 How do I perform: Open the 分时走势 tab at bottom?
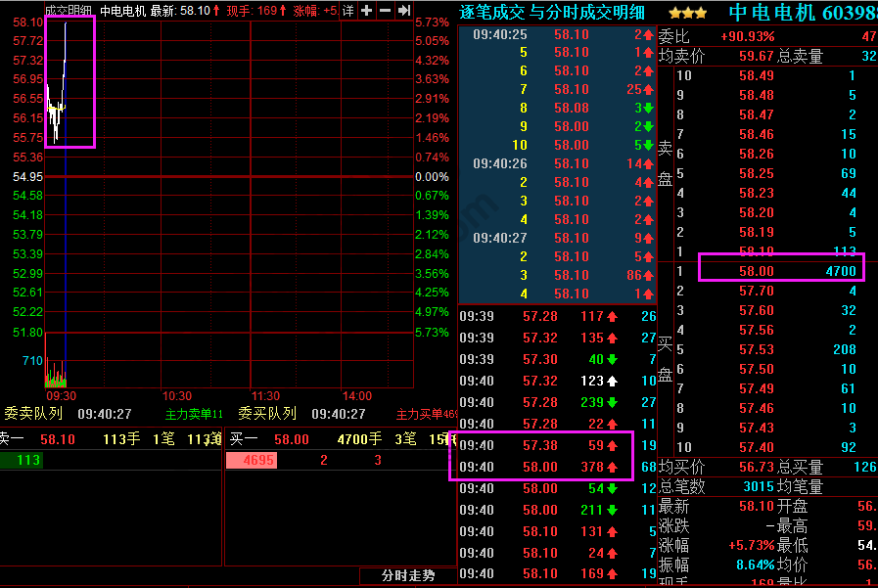[x=407, y=576]
